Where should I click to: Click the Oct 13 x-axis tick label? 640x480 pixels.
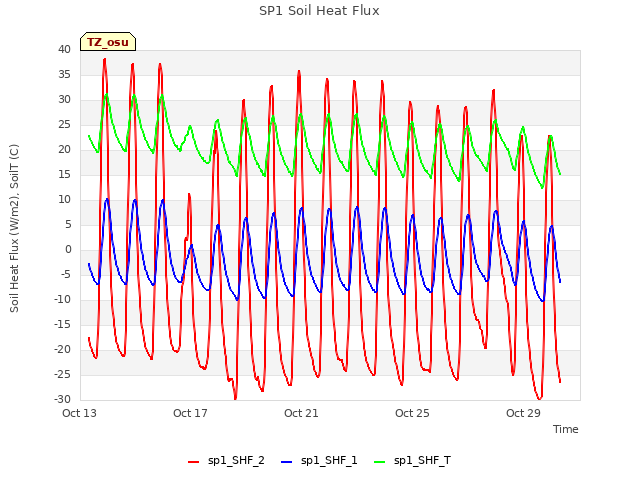[79, 413]
